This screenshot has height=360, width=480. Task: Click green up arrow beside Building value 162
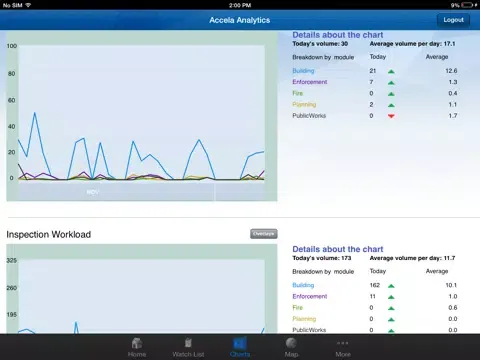click(x=391, y=286)
